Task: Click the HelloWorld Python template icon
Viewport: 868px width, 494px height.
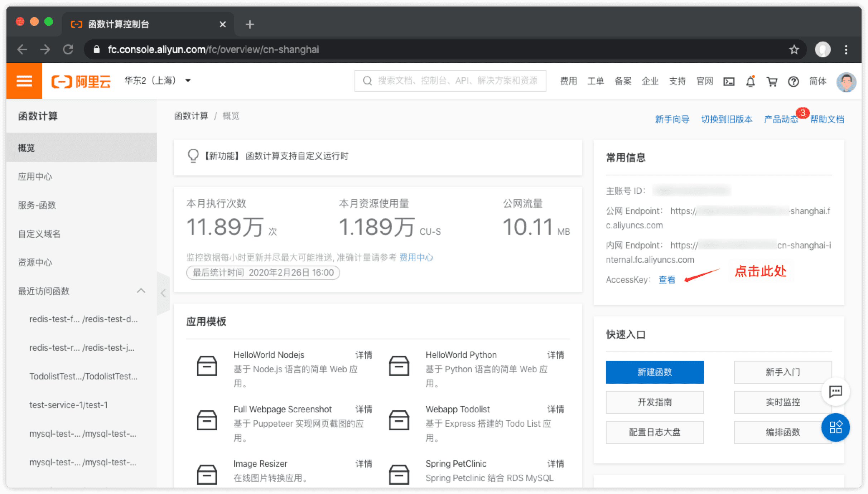Action: coord(399,365)
